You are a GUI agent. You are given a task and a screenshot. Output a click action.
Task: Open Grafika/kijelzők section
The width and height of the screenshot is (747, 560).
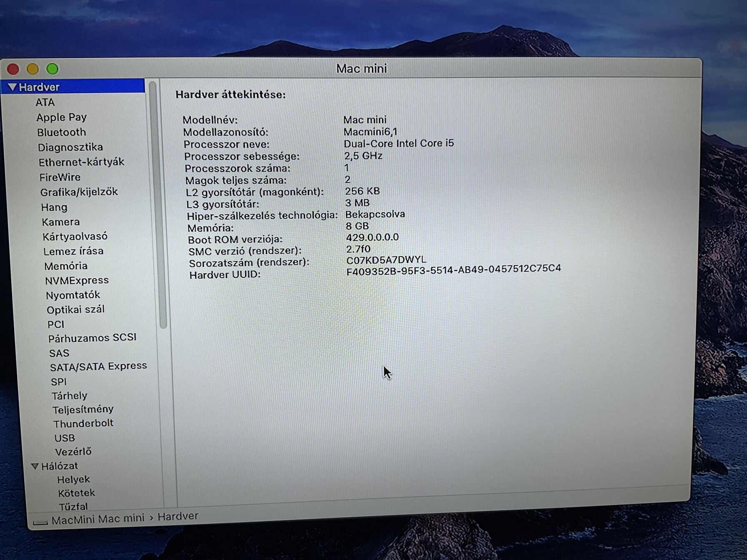[x=79, y=192]
